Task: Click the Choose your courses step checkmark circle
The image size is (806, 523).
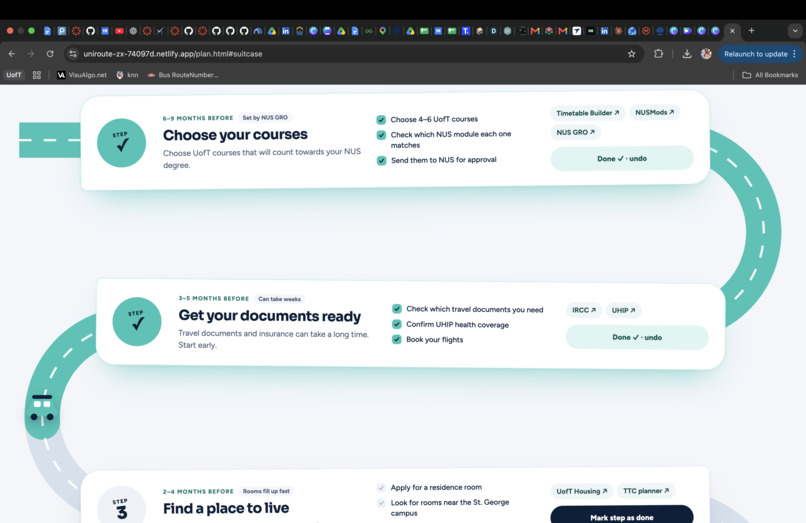Action: coord(121,143)
